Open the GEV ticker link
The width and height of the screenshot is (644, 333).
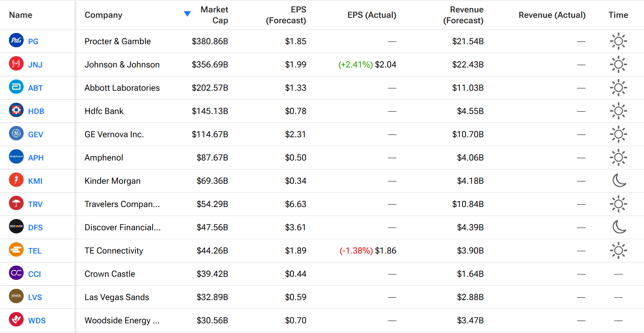click(x=36, y=135)
